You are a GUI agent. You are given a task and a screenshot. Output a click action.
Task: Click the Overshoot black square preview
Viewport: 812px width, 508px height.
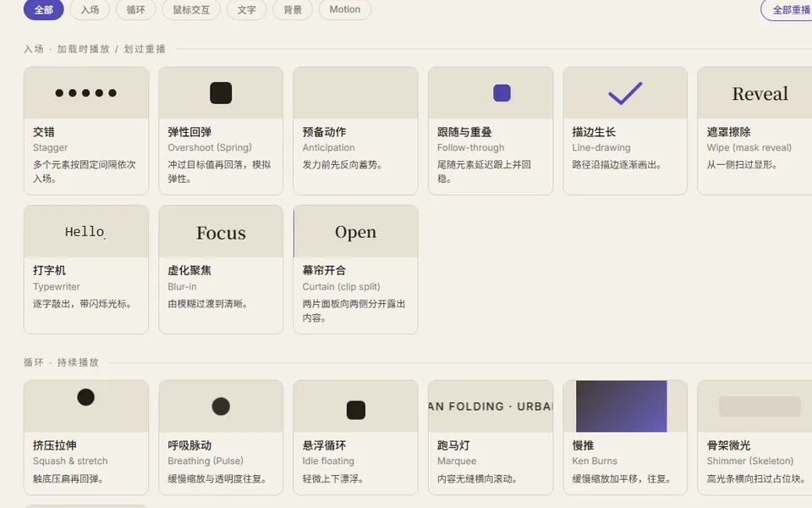pos(221,93)
